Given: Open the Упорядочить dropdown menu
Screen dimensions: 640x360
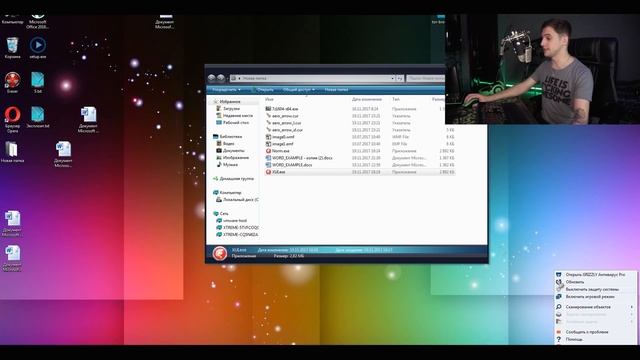Looking at the screenshot, I should pos(227,89).
